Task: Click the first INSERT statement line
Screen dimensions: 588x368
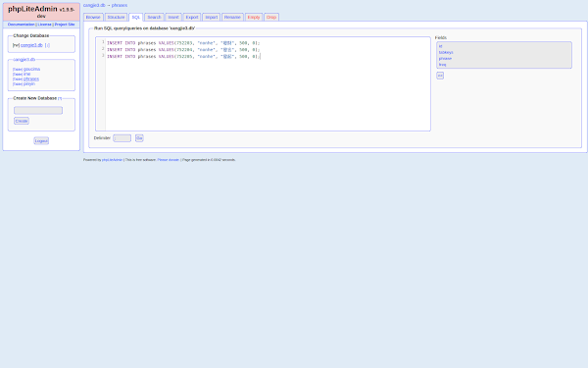Action: coord(183,43)
